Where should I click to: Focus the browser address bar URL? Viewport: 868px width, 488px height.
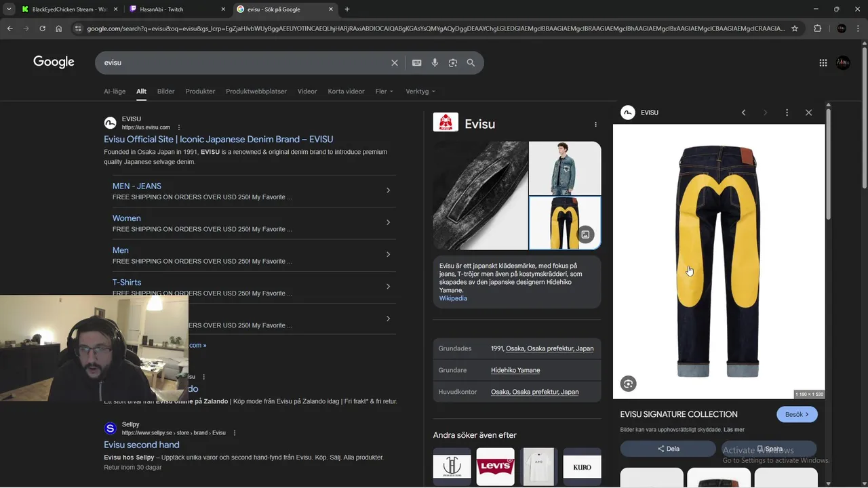click(436, 28)
